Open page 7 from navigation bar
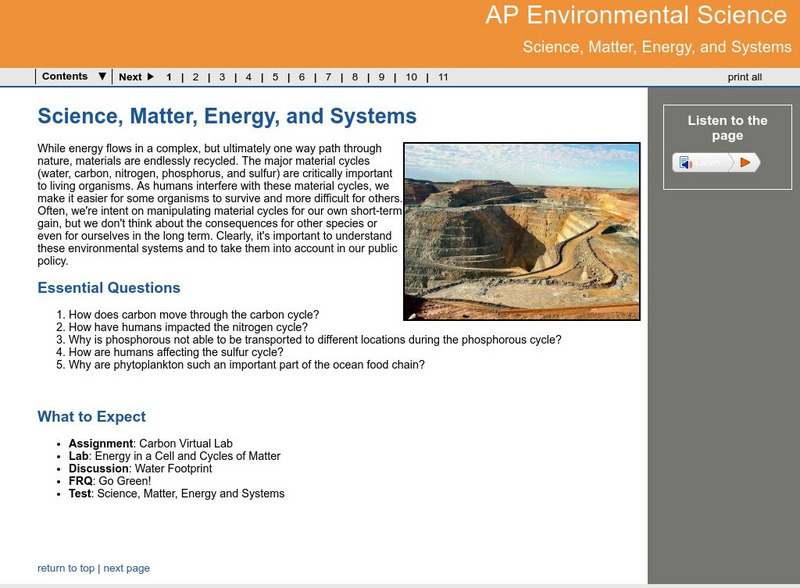800x588 pixels. (328, 77)
